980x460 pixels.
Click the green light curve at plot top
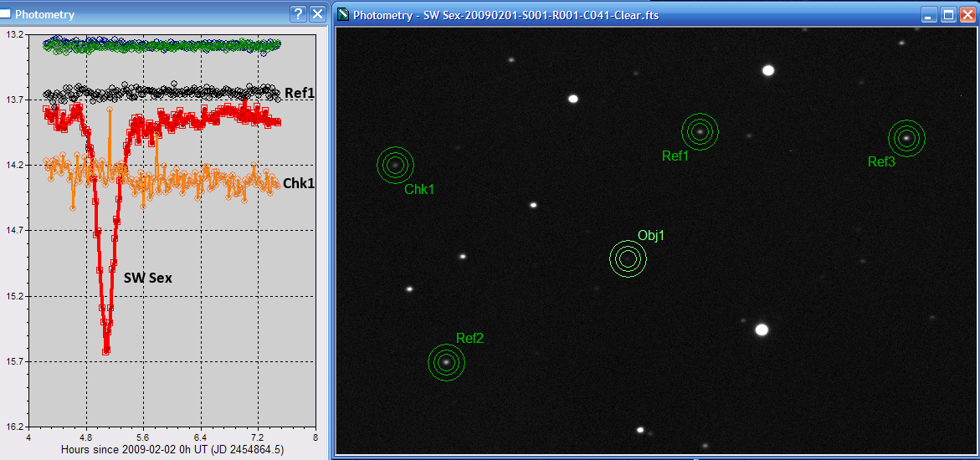(167, 45)
